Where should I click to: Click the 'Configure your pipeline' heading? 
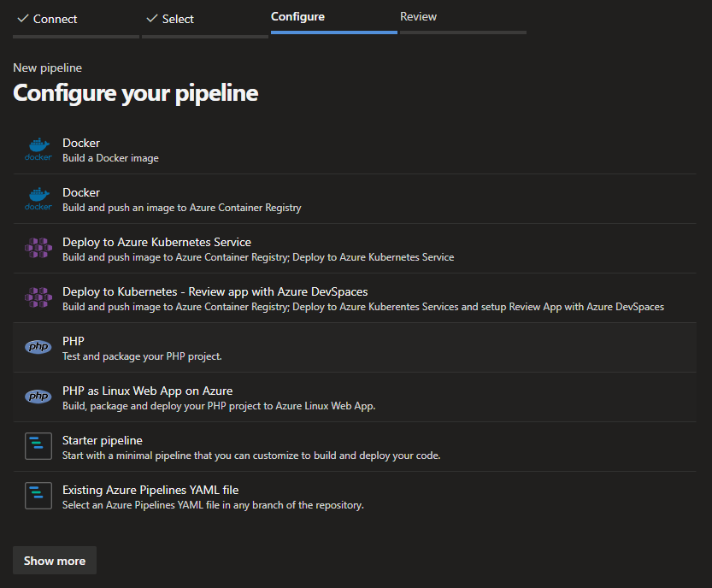135,93
